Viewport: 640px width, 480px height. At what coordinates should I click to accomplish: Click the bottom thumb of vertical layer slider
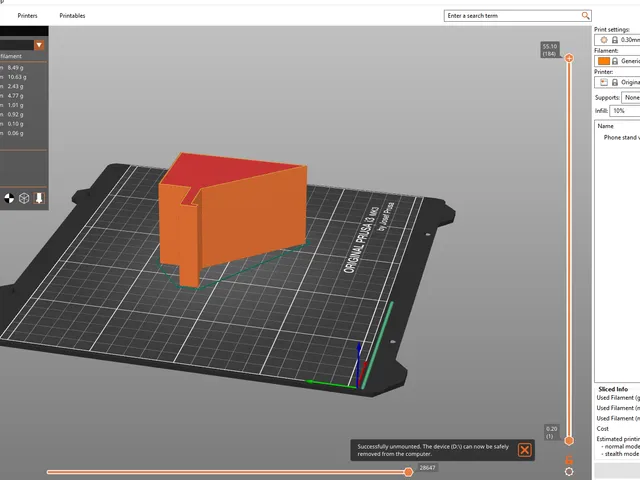click(x=569, y=441)
